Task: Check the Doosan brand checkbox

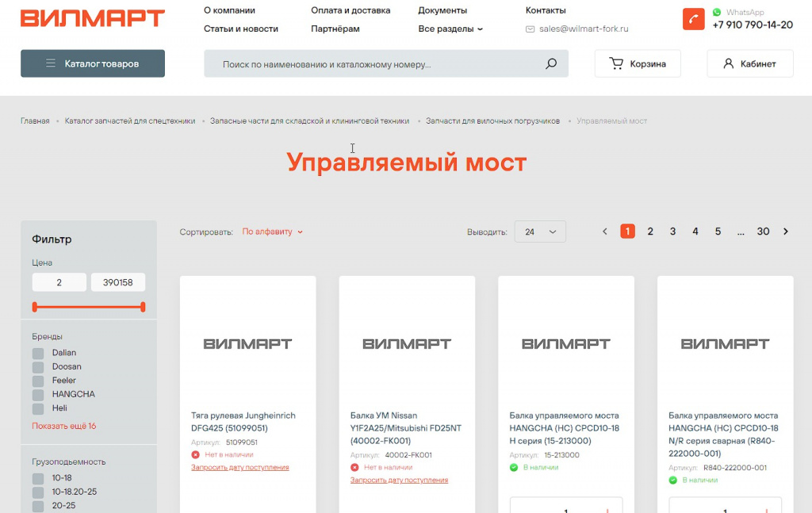Action: 38,368
